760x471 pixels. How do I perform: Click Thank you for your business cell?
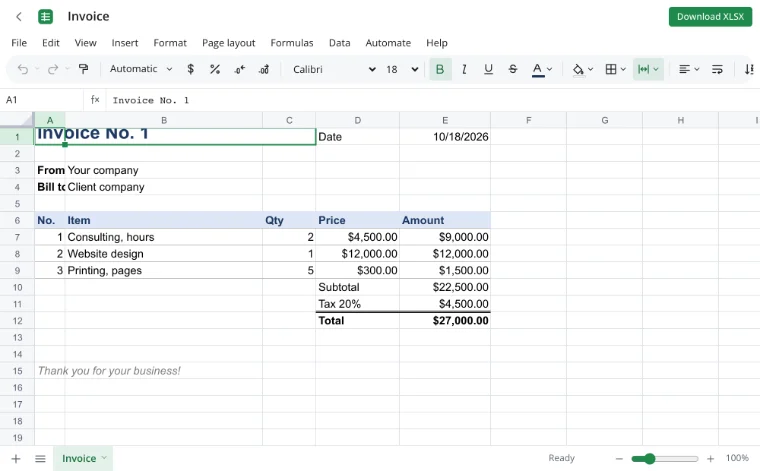point(109,371)
